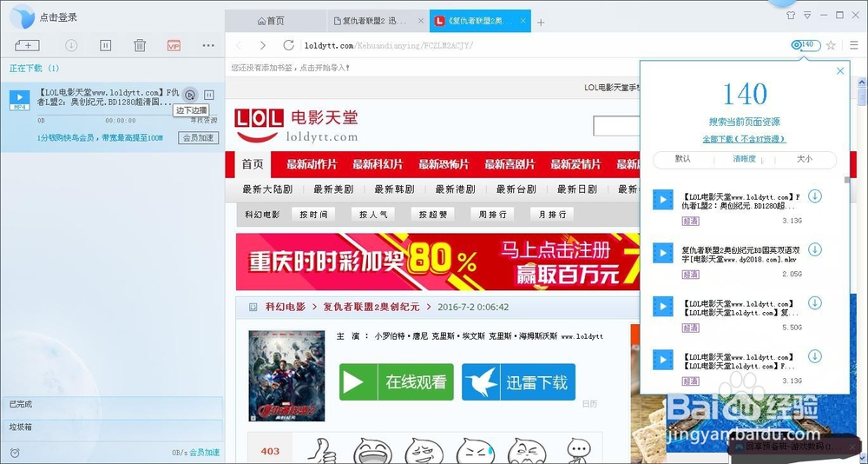Click the 边下边播 play-while-downloading icon
The image size is (868, 464).
(x=190, y=95)
